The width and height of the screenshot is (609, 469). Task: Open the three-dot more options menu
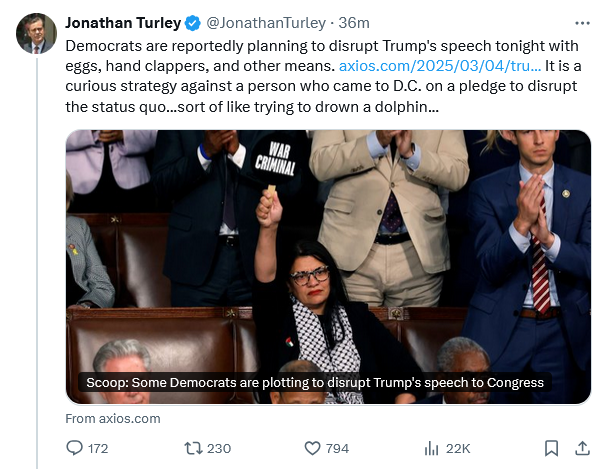(582, 22)
